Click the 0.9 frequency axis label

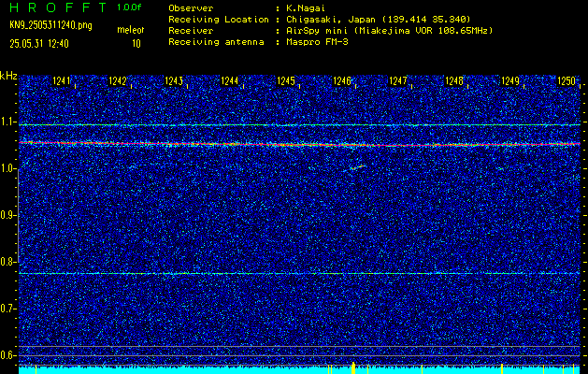[x=8, y=215]
